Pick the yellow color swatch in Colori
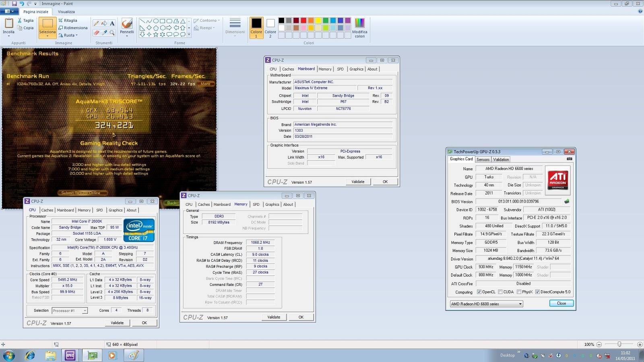This screenshot has height=362, width=644. tap(318, 21)
